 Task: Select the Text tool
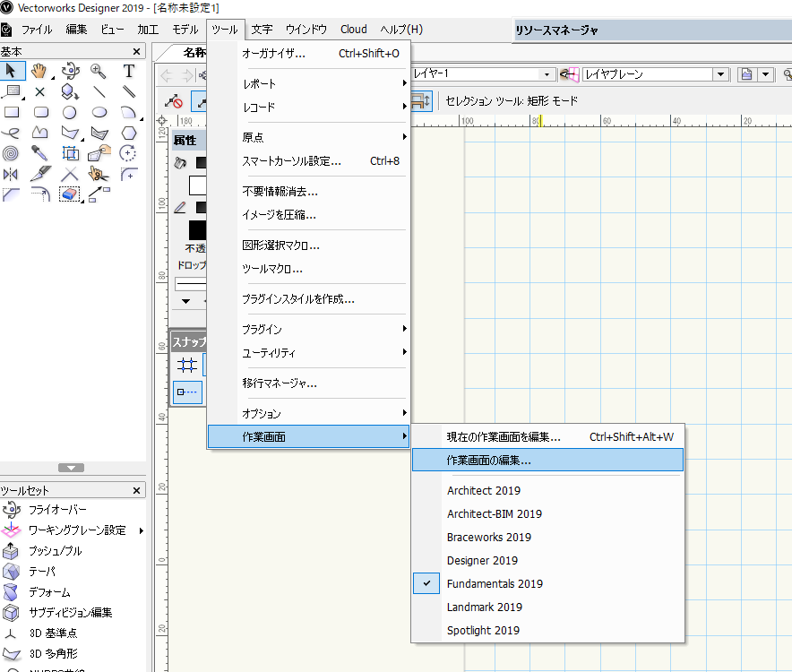pyautogui.click(x=129, y=71)
